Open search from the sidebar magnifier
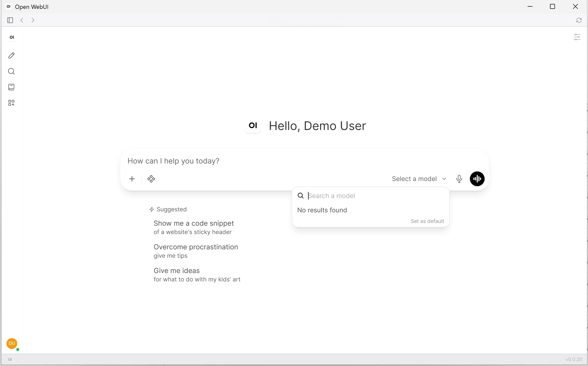This screenshot has height=366, width=588. coord(12,72)
